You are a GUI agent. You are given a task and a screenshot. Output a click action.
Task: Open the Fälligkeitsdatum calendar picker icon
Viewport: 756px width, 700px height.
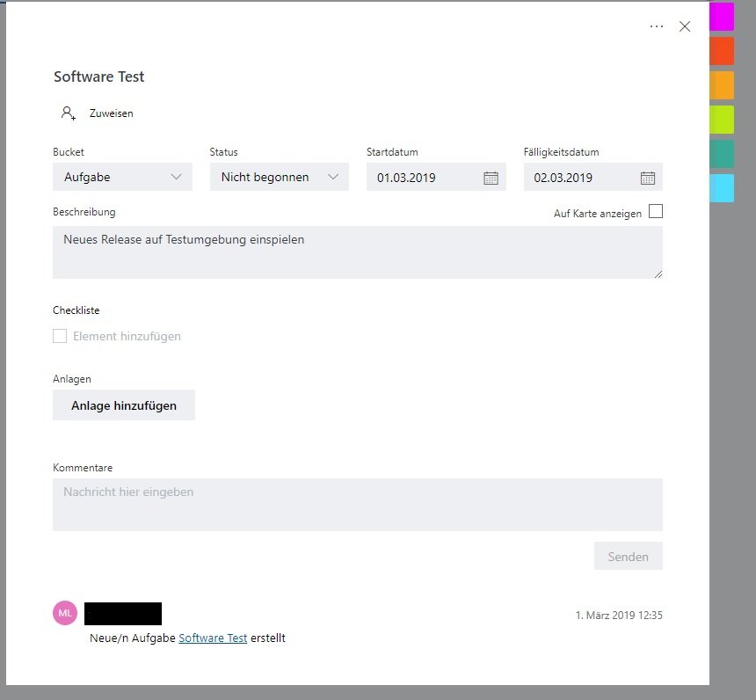(x=648, y=178)
